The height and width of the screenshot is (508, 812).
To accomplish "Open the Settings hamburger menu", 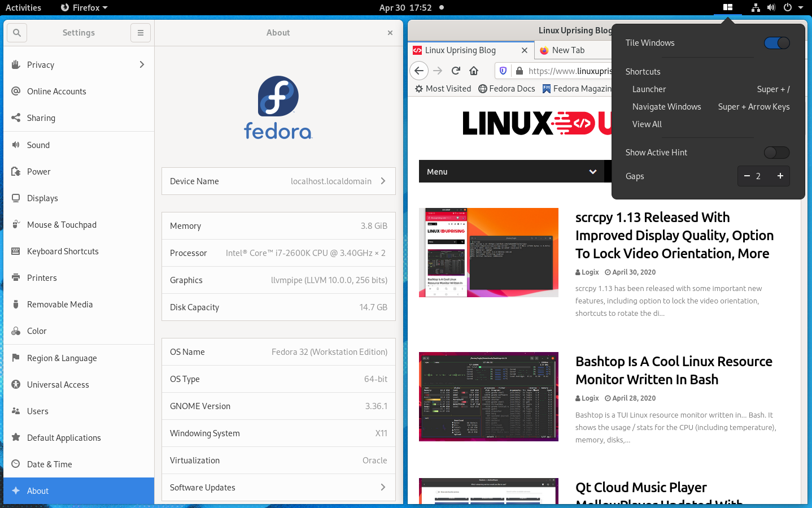I will pos(140,32).
